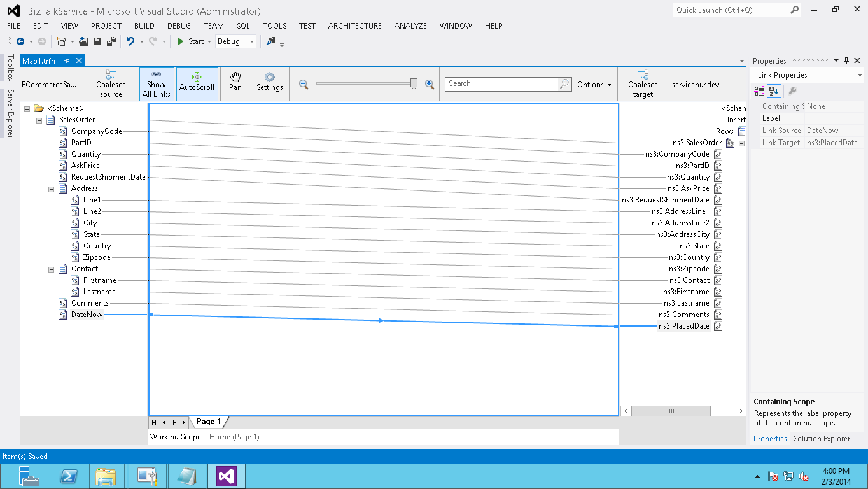This screenshot has width=868, height=489.
Task: Switch Properties to Alphabetical sort
Action: coord(774,91)
